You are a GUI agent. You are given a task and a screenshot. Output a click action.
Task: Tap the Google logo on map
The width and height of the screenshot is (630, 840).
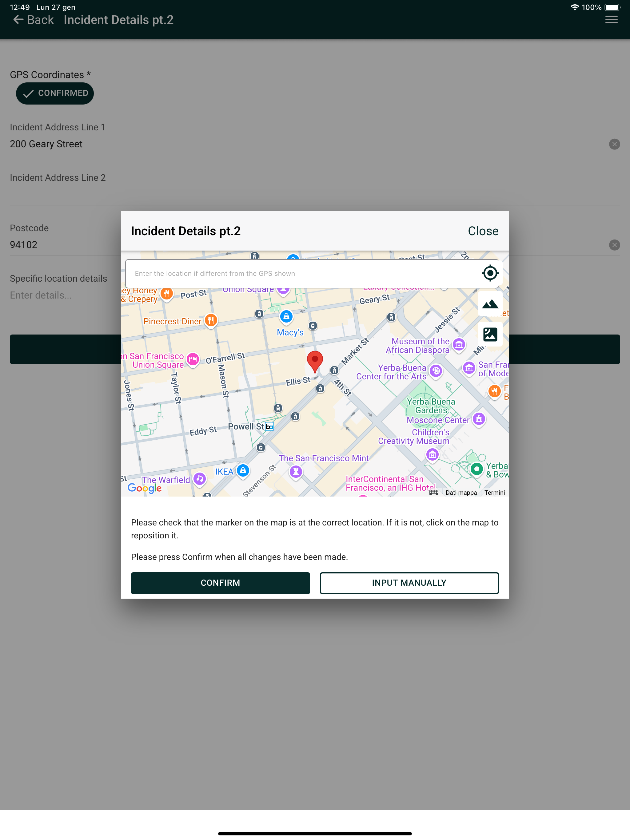pyautogui.click(x=144, y=488)
